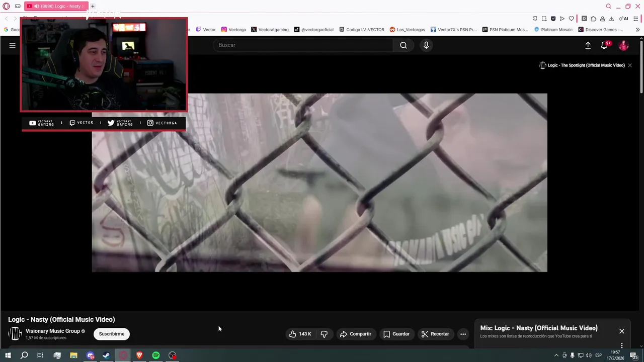Open a new browser tab with plus
This screenshot has width=644, height=362.
tap(93, 6)
